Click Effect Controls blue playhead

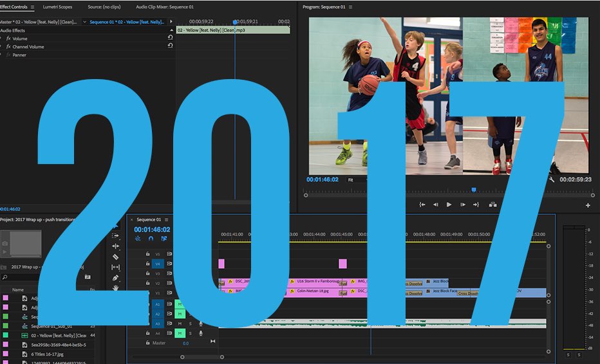pos(235,22)
